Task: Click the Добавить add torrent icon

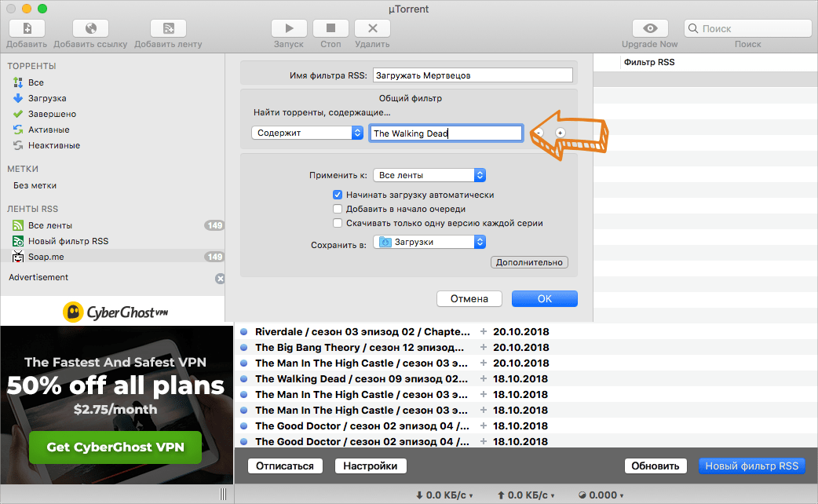Action: click(x=27, y=28)
